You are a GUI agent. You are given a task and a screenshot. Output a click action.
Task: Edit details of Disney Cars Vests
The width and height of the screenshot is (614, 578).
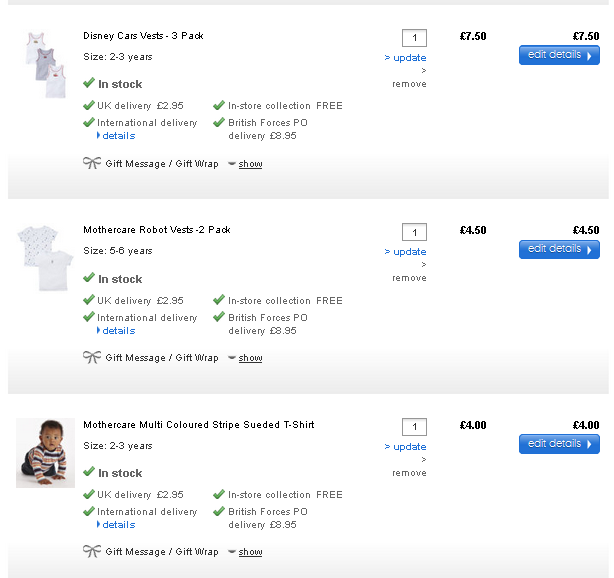pos(559,55)
